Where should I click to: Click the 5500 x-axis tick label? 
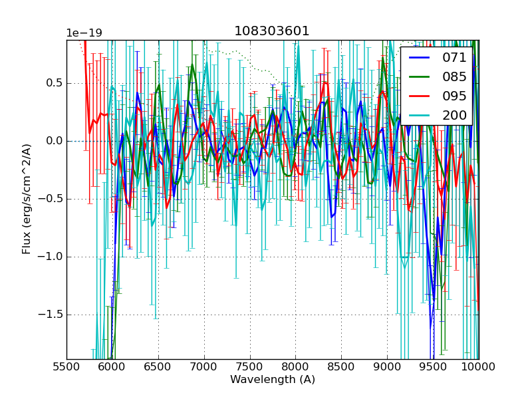(x=66, y=366)
